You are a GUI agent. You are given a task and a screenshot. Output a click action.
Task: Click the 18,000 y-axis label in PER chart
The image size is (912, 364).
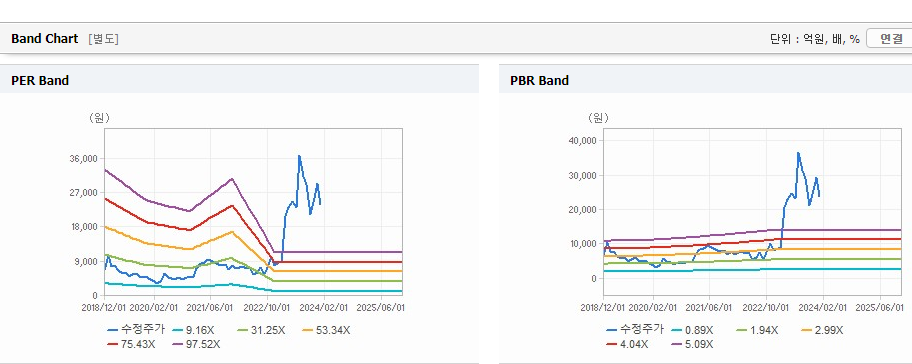click(x=84, y=227)
